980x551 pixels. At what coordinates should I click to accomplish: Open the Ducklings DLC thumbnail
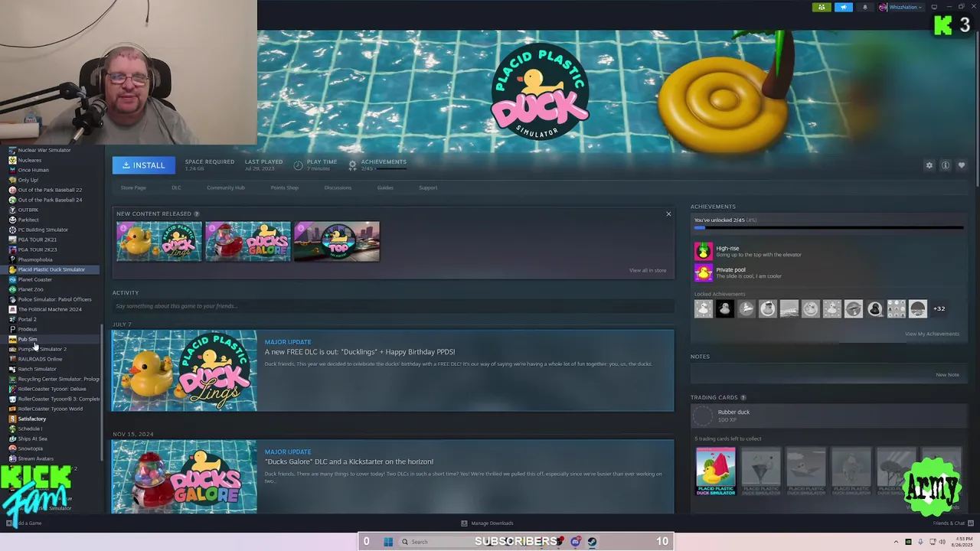(x=159, y=242)
